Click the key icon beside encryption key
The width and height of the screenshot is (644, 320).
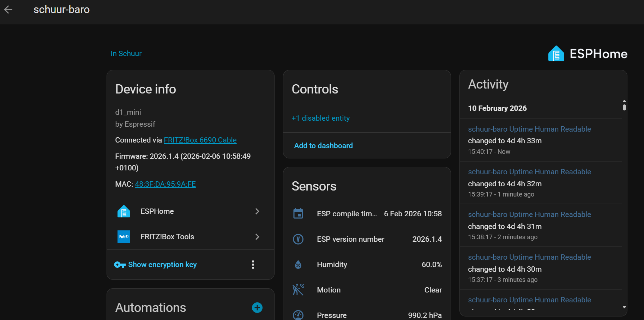tap(120, 265)
